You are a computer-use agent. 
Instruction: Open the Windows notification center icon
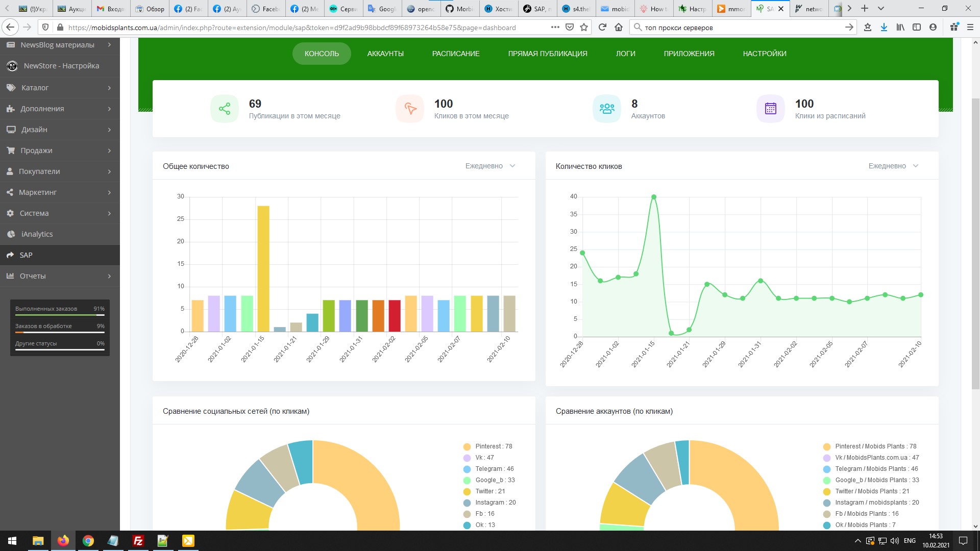pos(963,541)
